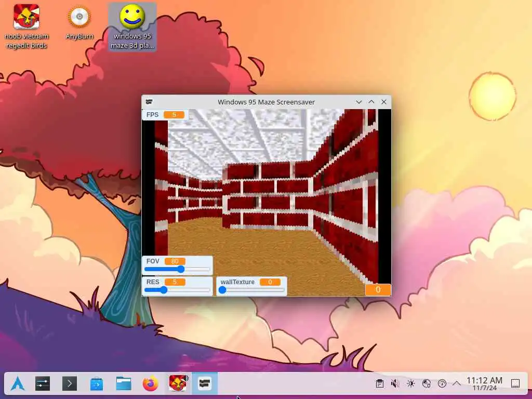Click the updates tray icon
This screenshot has height=399, width=532.
(x=442, y=384)
